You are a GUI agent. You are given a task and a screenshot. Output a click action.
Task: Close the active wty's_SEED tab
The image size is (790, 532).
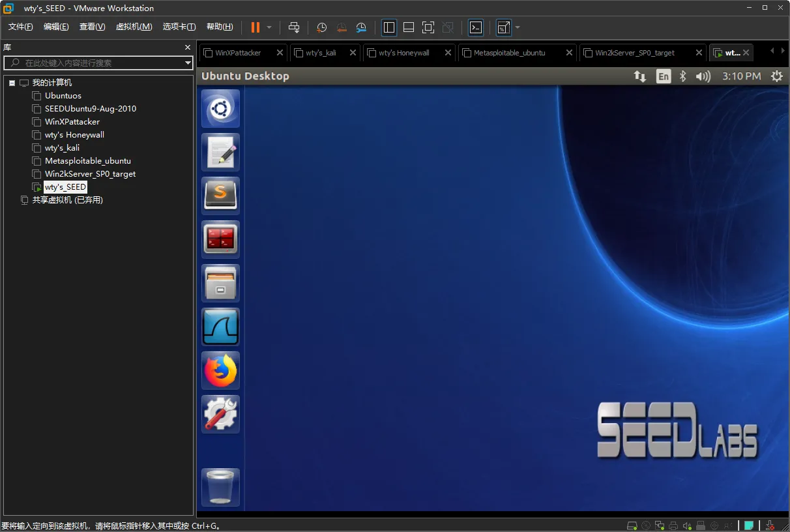coord(746,53)
